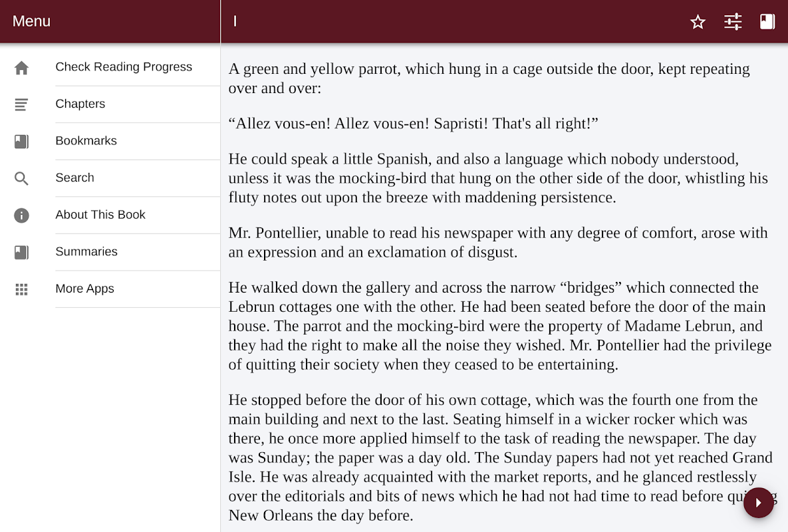The height and width of the screenshot is (532, 788).
Task: Go to next page arrow button
Action: 758,502
